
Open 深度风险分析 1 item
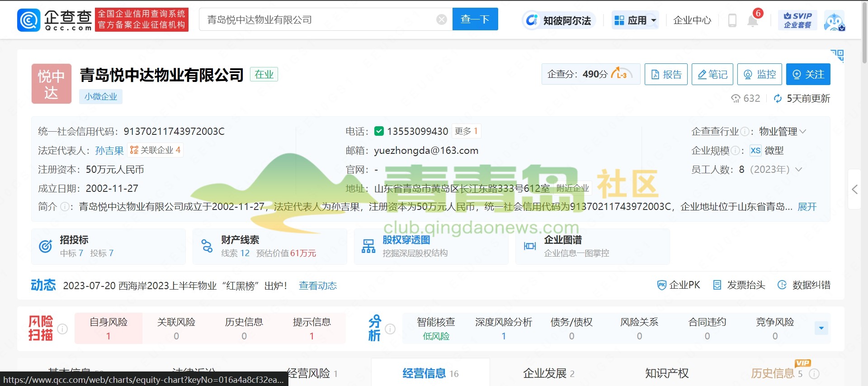(504, 328)
